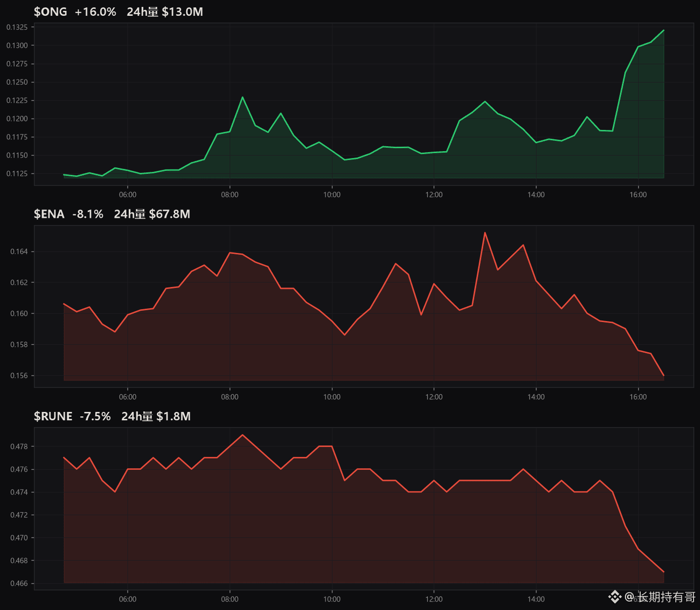
Task: Click the 0.470 price label on $RUNE chart
Action: click(x=19, y=538)
